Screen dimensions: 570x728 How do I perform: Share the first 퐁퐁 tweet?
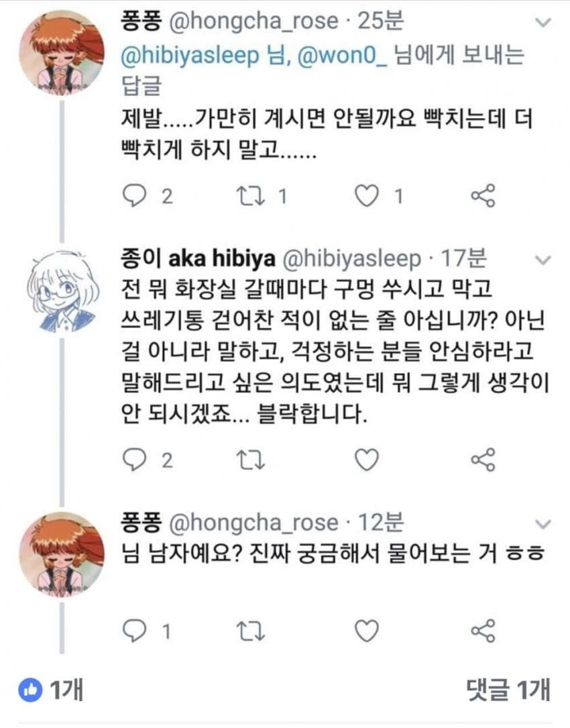click(483, 196)
